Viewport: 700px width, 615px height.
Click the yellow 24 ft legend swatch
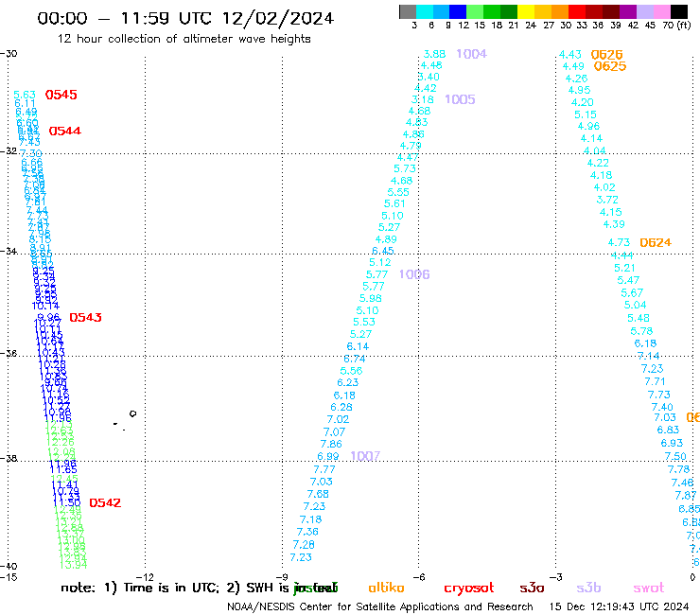[526, 11]
